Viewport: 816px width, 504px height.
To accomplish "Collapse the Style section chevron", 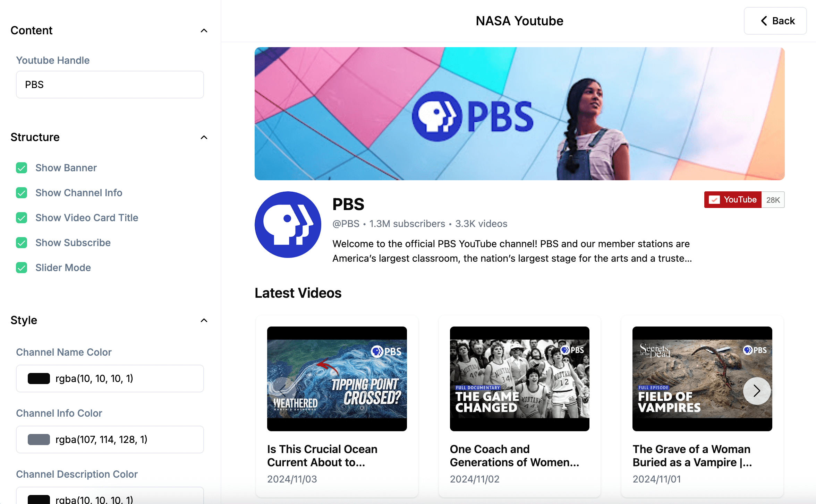I will (x=204, y=320).
